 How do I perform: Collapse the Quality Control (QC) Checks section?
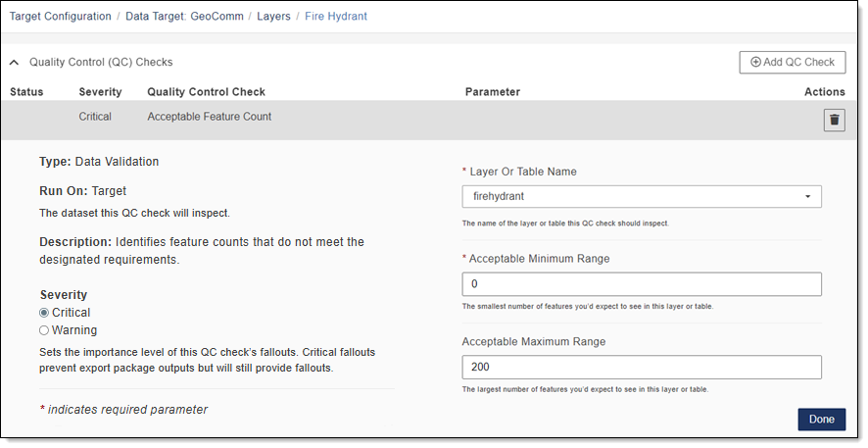pos(15,62)
